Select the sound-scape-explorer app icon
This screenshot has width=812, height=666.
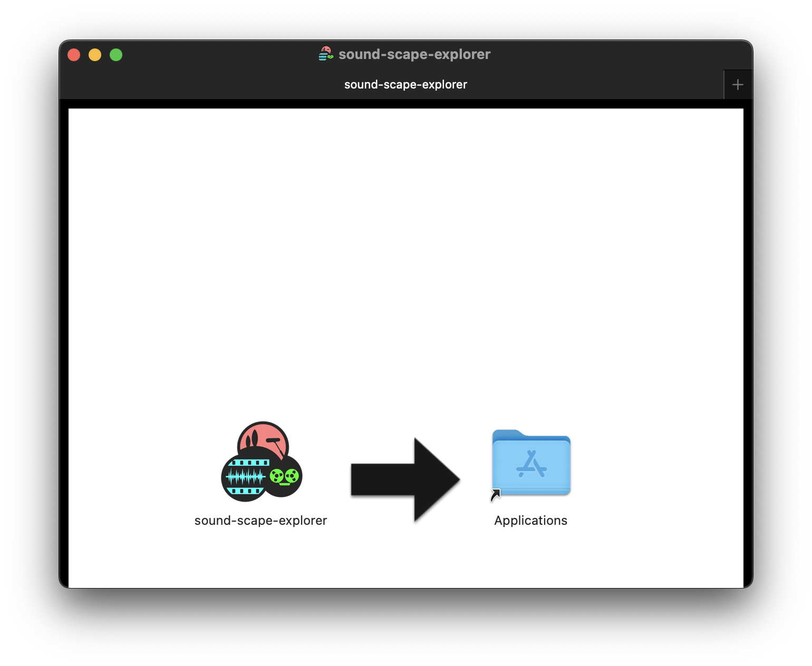tap(261, 462)
